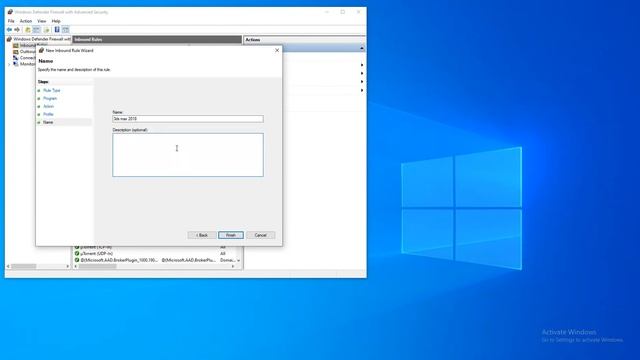Open the Action menu
Viewport: 640px width, 360px height.
[x=26, y=21]
